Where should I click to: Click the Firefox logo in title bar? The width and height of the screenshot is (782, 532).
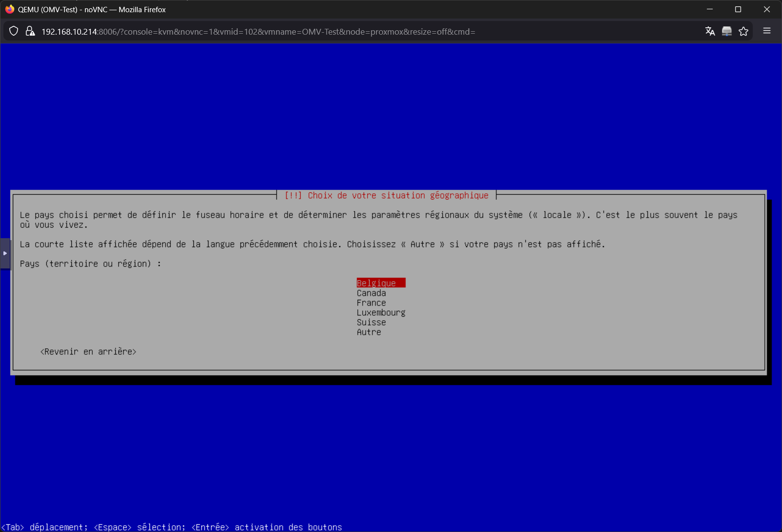(10, 9)
